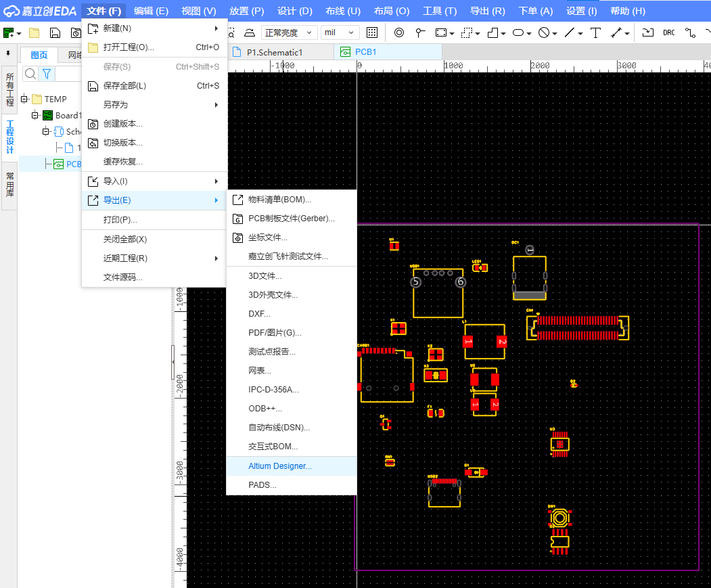Image resolution: width=711 pixels, height=588 pixels.
Task: Select the dimension measurement tool icon
Action: [x=616, y=32]
